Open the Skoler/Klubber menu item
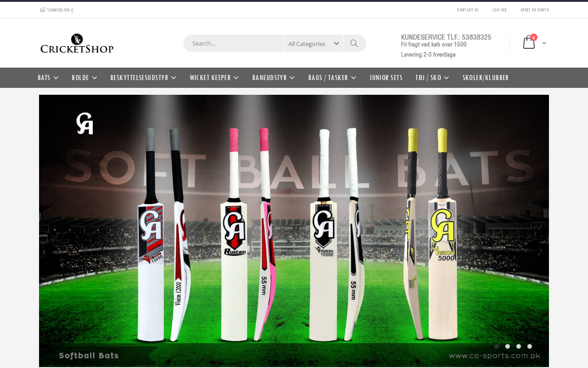The width and height of the screenshot is (588, 368). click(x=486, y=78)
